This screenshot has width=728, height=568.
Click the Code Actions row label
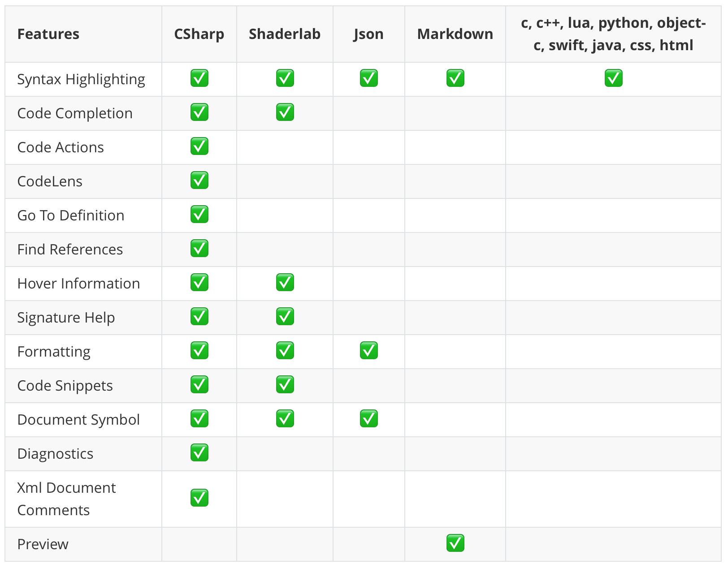(x=61, y=147)
